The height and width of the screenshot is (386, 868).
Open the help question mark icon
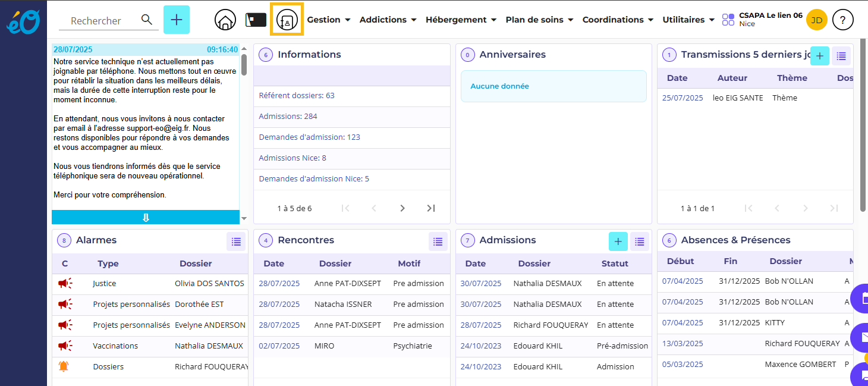(x=842, y=20)
